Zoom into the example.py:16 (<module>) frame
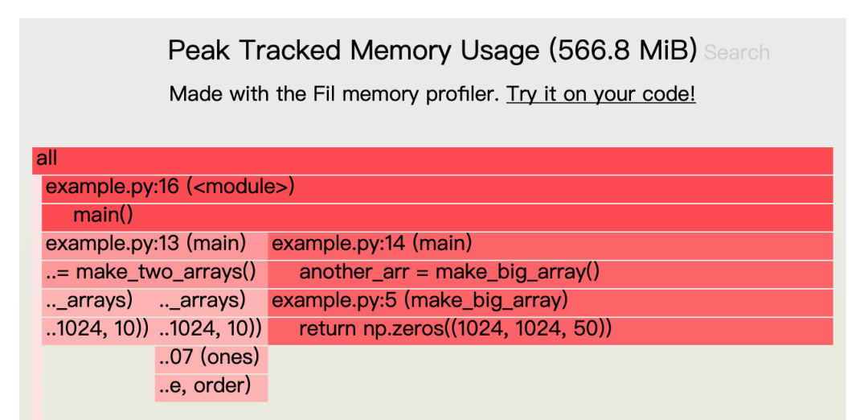Viewport: 868px width, 420px height. (x=437, y=188)
